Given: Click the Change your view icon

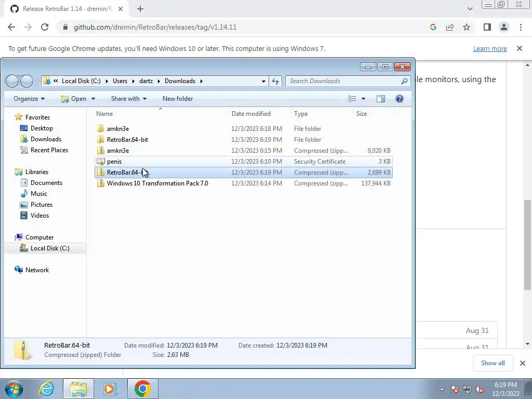Looking at the screenshot, I should (352, 98).
